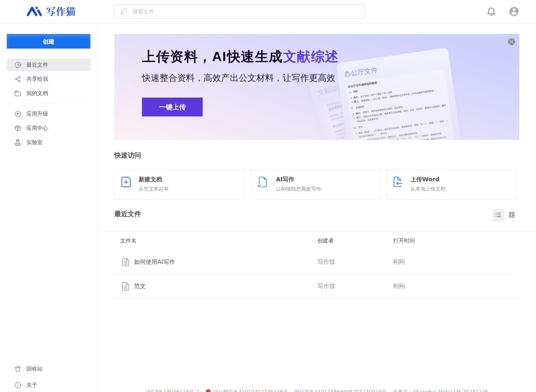Viewport: 536px width, 392px height.
Task: Select the 共享给我 share icon
Action: 18,79
